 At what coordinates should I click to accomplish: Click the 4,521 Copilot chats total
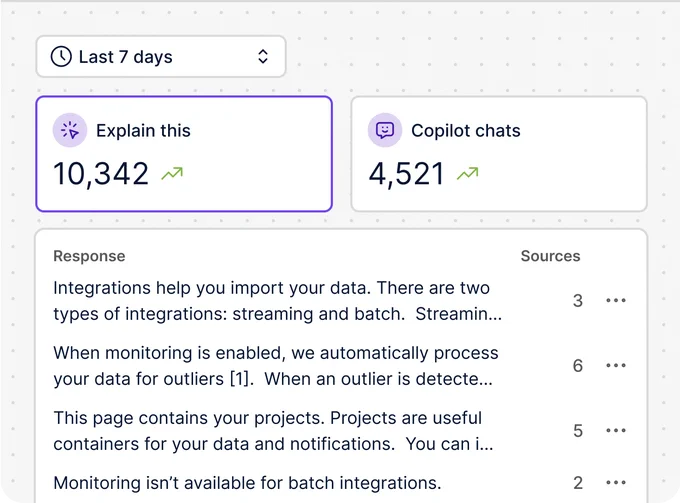coord(406,174)
